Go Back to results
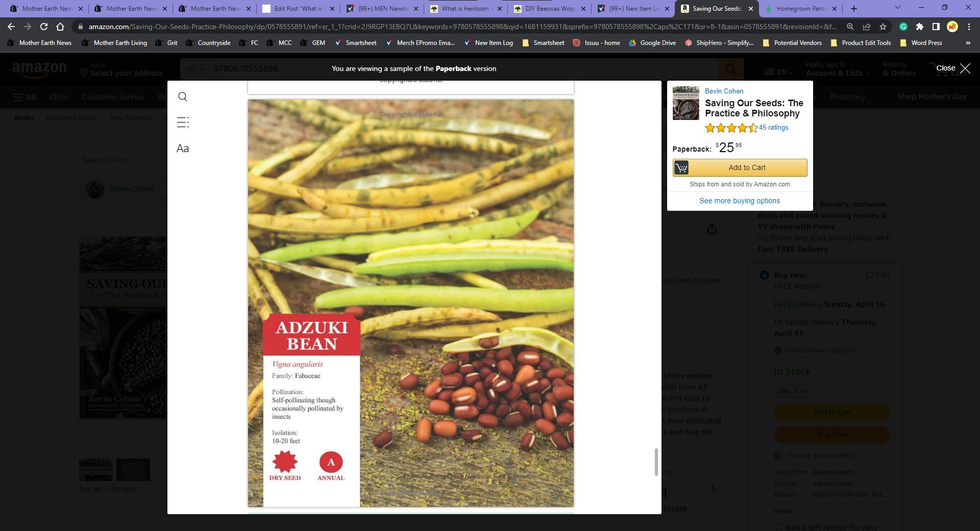The height and width of the screenshot is (531, 980). pyautogui.click(x=103, y=160)
